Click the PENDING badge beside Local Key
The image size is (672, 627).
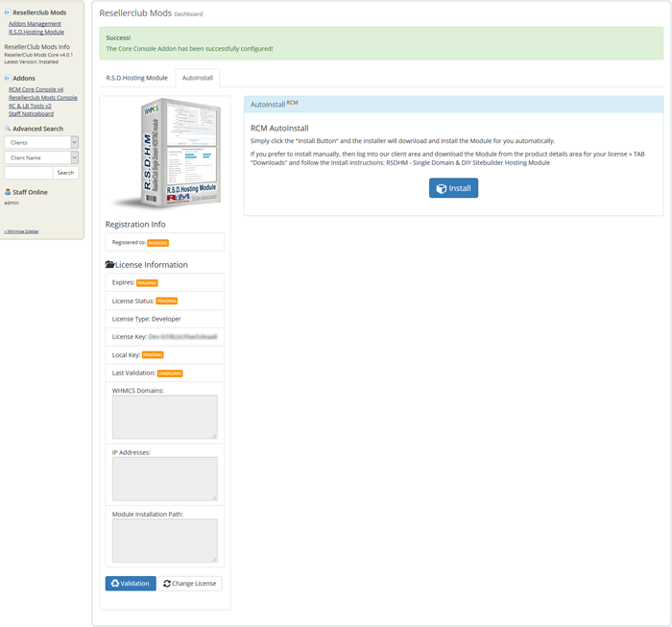[153, 355]
